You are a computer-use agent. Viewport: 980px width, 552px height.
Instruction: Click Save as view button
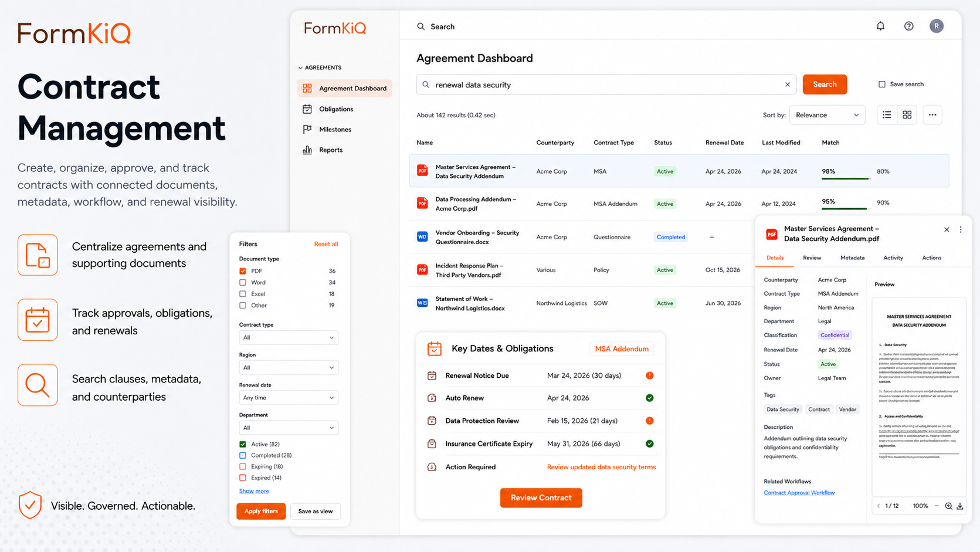click(316, 512)
